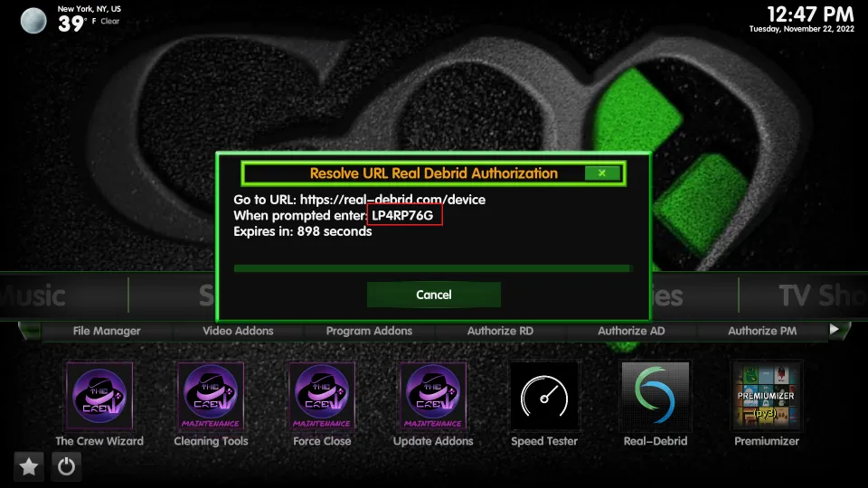Click the 39° temperature reading

tap(71, 23)
